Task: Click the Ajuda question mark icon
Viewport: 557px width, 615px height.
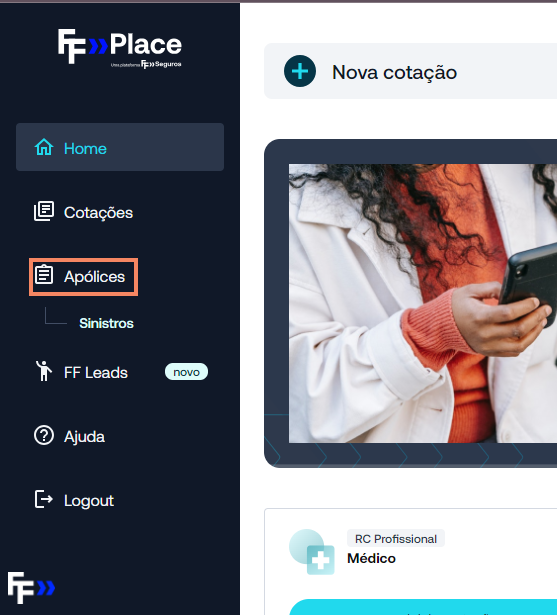Action: (x=44, y=435)
